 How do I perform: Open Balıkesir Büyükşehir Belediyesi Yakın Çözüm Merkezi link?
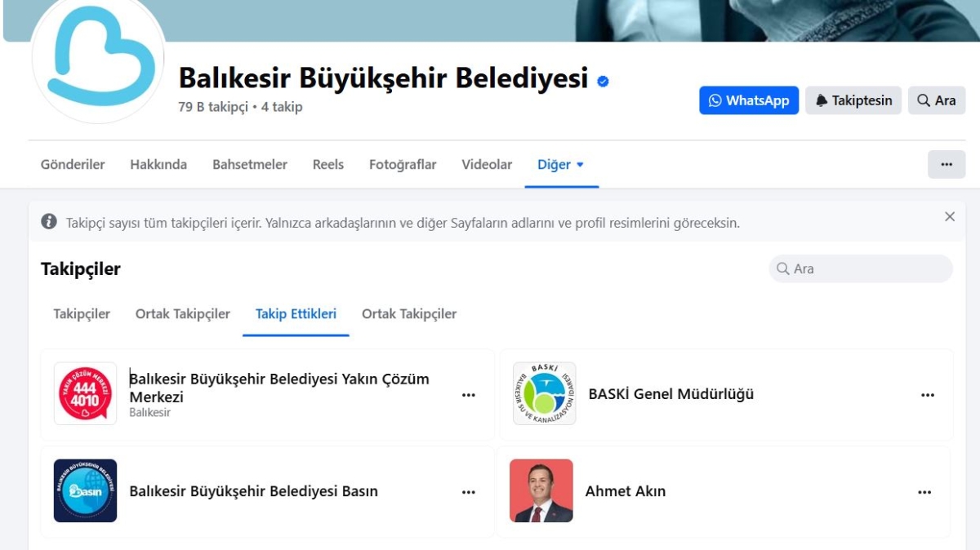point(279,388)
